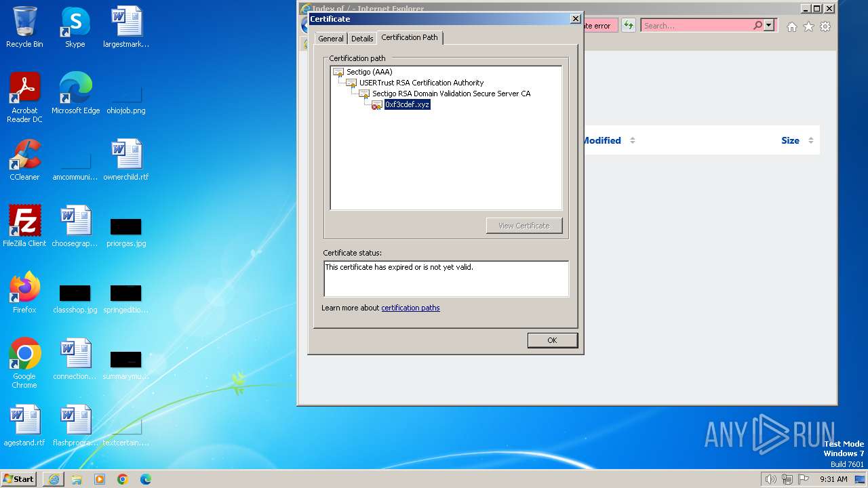Click the Sectigo (AAA) certificate icon
The height and width of the screenshot is (488, 868).
pos(338,72)
